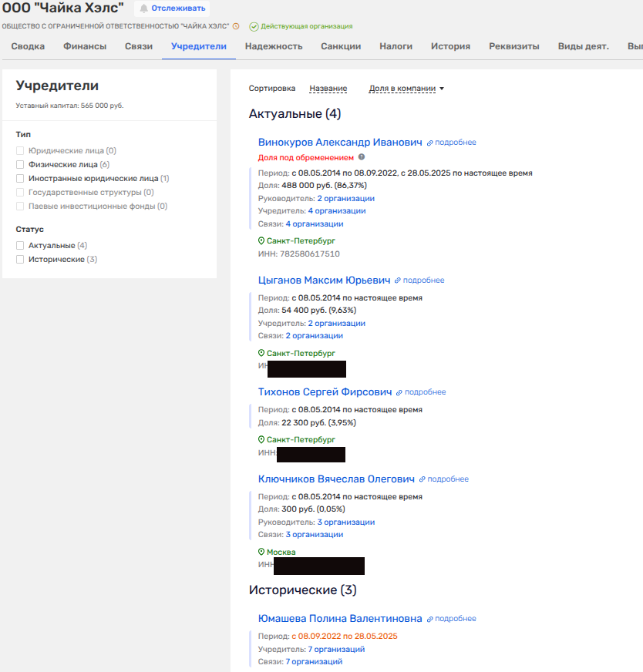Check the Актуальные status checkbox
The image size is (643, 672).
[20, 246]
